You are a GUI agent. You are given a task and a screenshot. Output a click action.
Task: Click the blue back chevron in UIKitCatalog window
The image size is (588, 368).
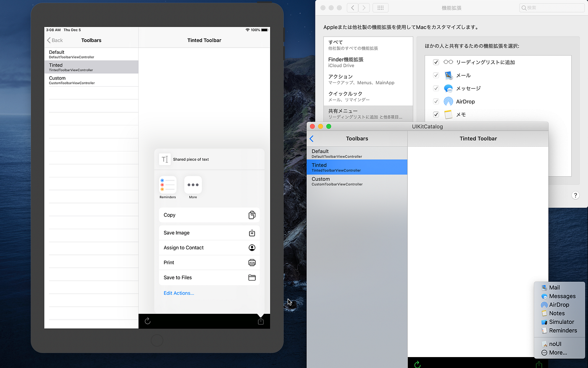tap(312, 138)
